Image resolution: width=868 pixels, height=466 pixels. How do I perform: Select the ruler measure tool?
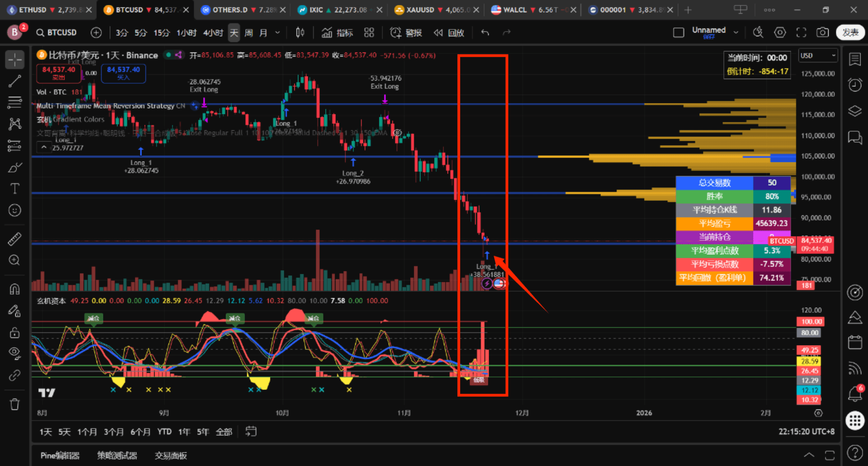(x=14, y=239)
